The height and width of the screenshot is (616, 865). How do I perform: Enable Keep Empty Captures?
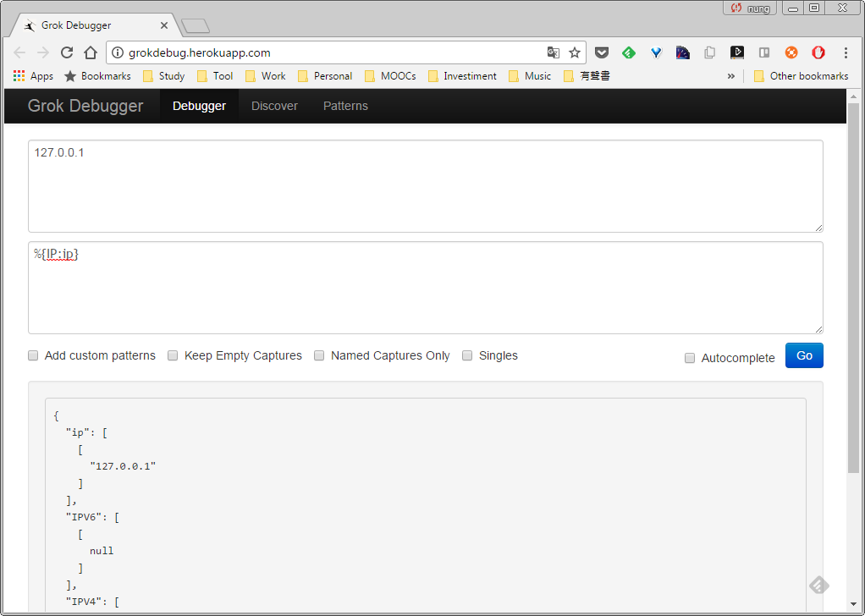point(173,355)
